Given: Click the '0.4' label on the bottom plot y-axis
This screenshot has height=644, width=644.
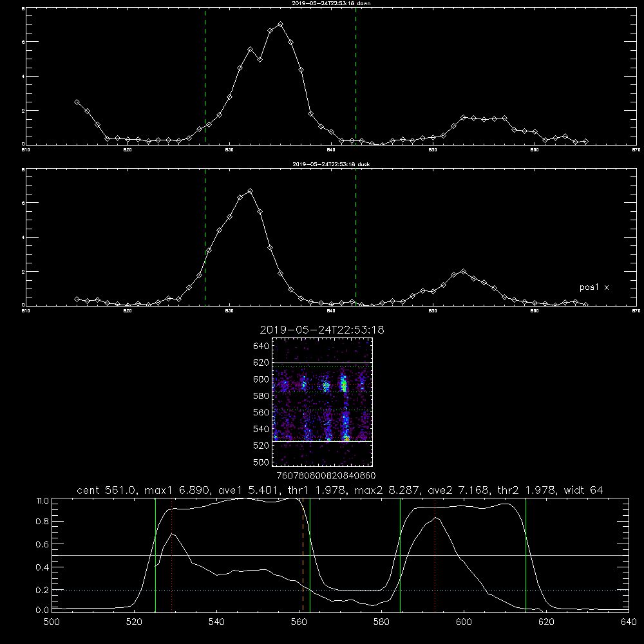Looking at the screenshot, I should [x=43, y=567].
